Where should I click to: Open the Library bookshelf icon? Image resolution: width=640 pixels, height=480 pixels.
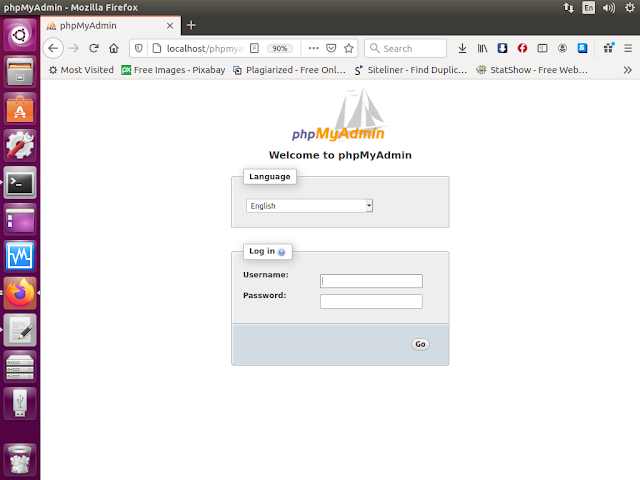(482, 49)
